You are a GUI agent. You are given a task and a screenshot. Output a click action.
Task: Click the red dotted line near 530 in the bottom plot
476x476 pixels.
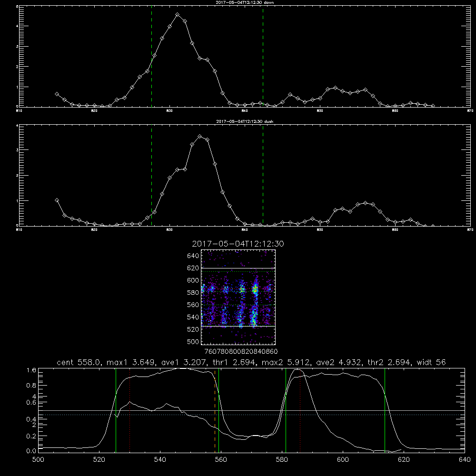(x=130, y=410)
